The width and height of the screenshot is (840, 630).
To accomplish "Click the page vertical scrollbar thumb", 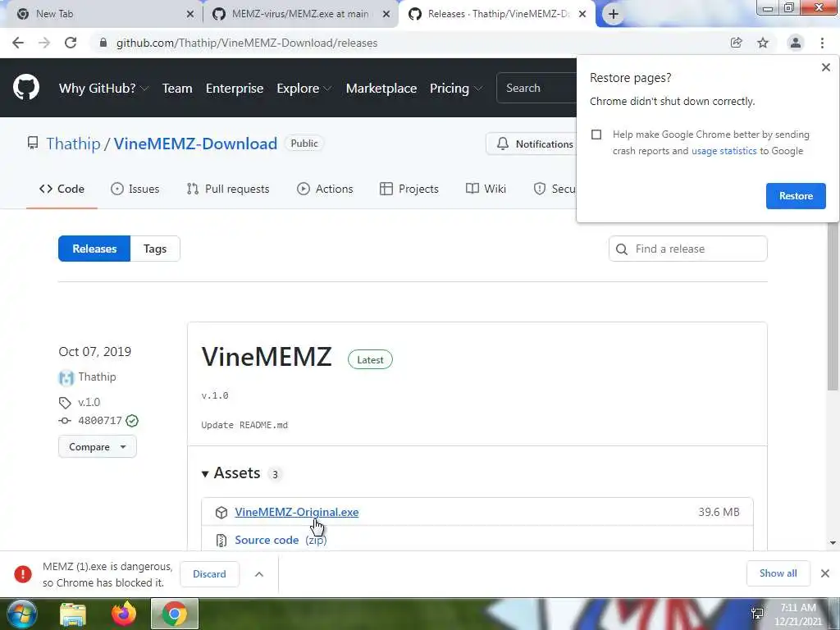I will coord(833,307).
